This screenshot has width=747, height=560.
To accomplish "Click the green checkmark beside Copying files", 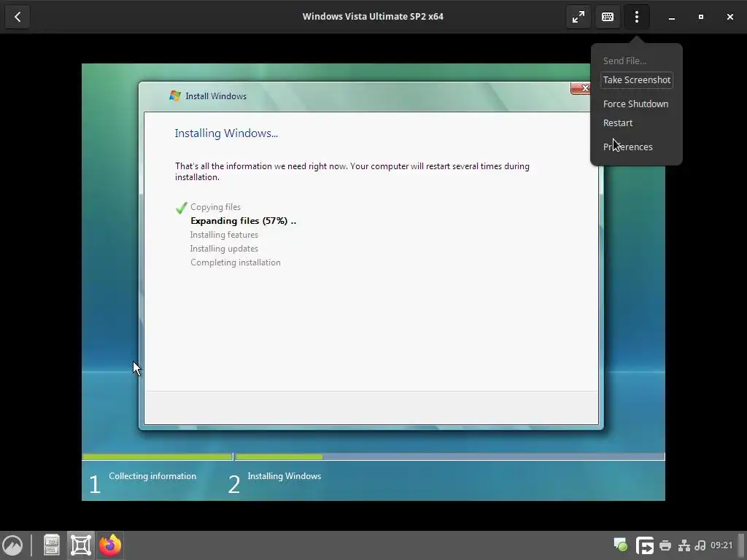I will [x=181, y=208].
